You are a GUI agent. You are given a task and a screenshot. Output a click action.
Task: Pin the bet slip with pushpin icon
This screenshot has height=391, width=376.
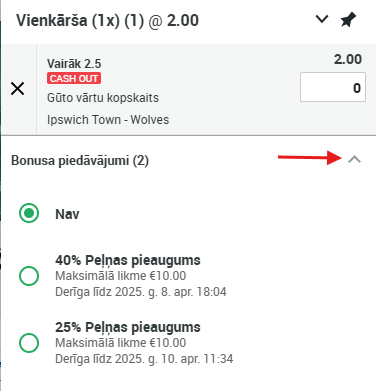348,20
